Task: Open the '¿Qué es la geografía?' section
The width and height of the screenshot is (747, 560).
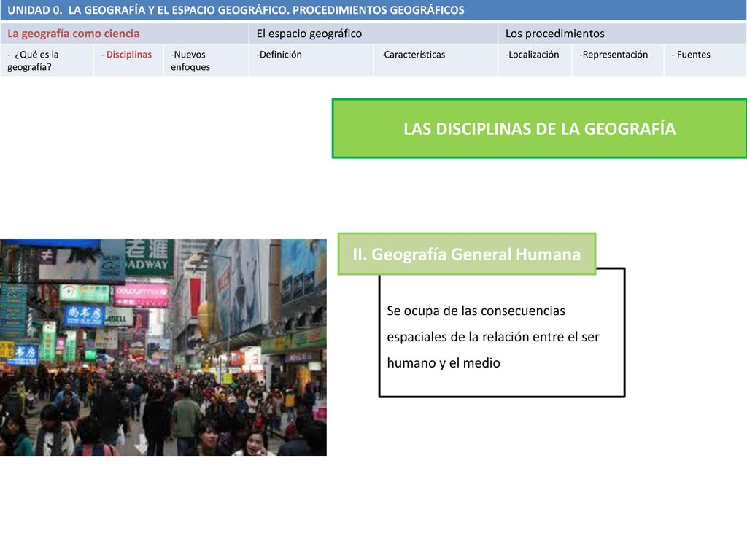Action: coord(46,61)
